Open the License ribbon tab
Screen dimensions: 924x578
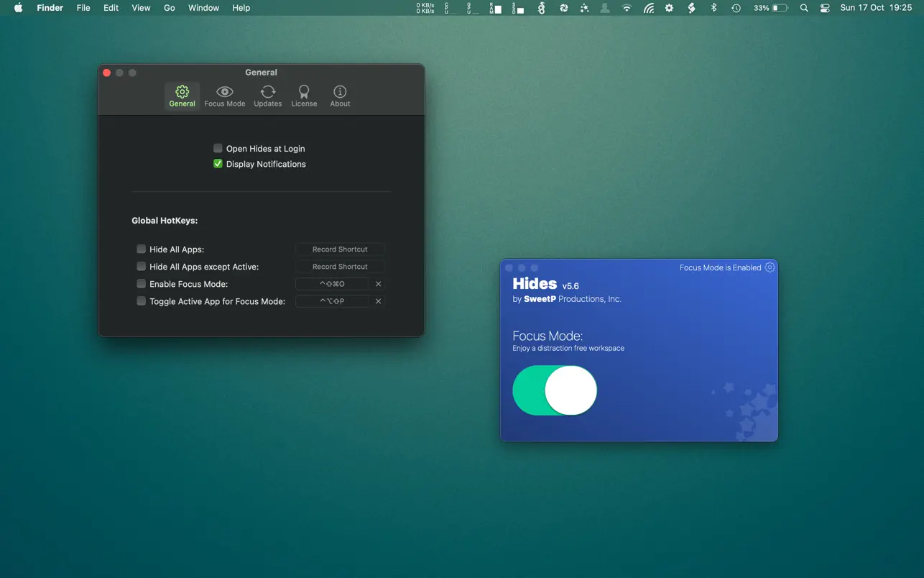[304, 96]
